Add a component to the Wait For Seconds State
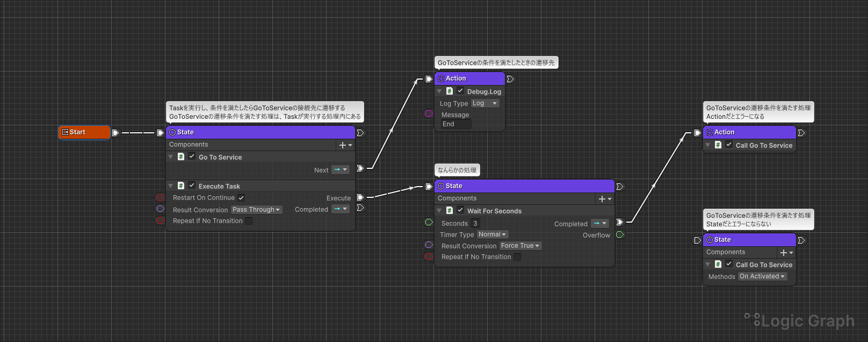868x342 pixels. tap(605, 199)
